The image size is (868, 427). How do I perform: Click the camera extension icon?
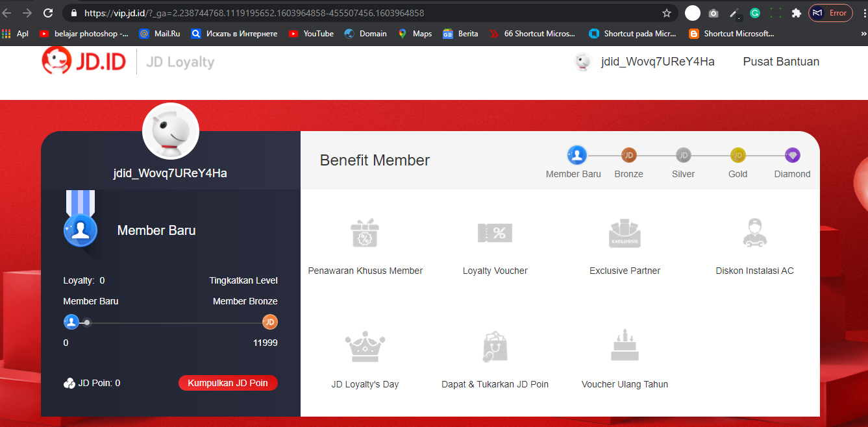point(713,13)
